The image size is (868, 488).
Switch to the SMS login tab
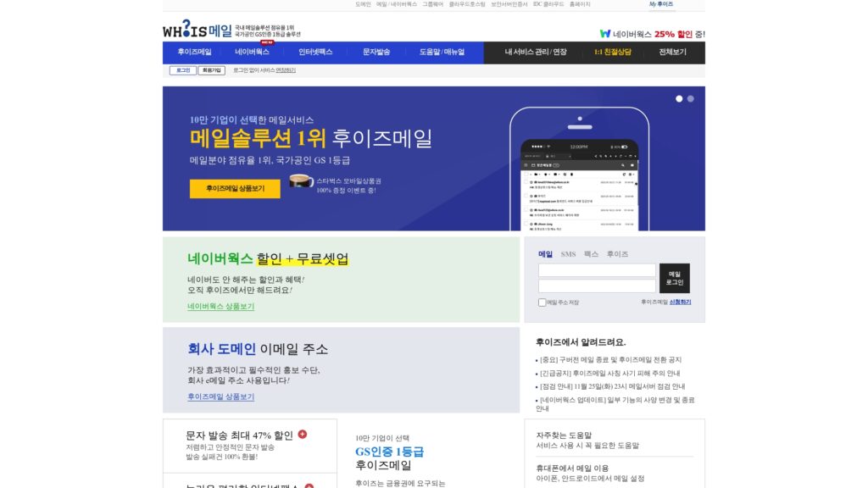(x=569, y=253)
